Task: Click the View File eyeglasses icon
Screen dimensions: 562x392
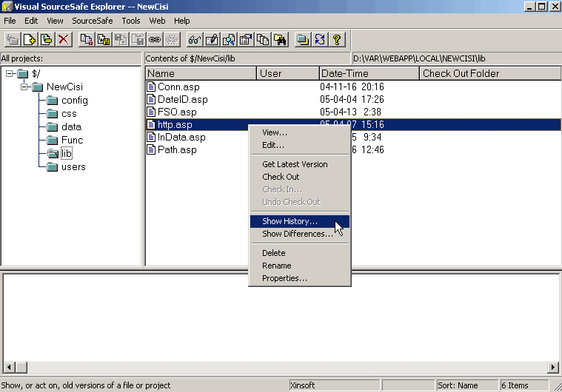Action: click(195, 40)
